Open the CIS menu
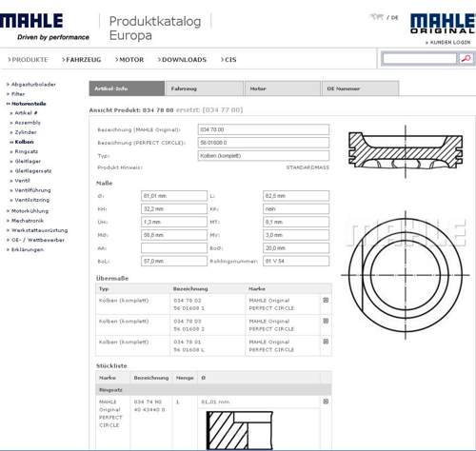Viewport: 476px width, 451px height. point(228,60)
